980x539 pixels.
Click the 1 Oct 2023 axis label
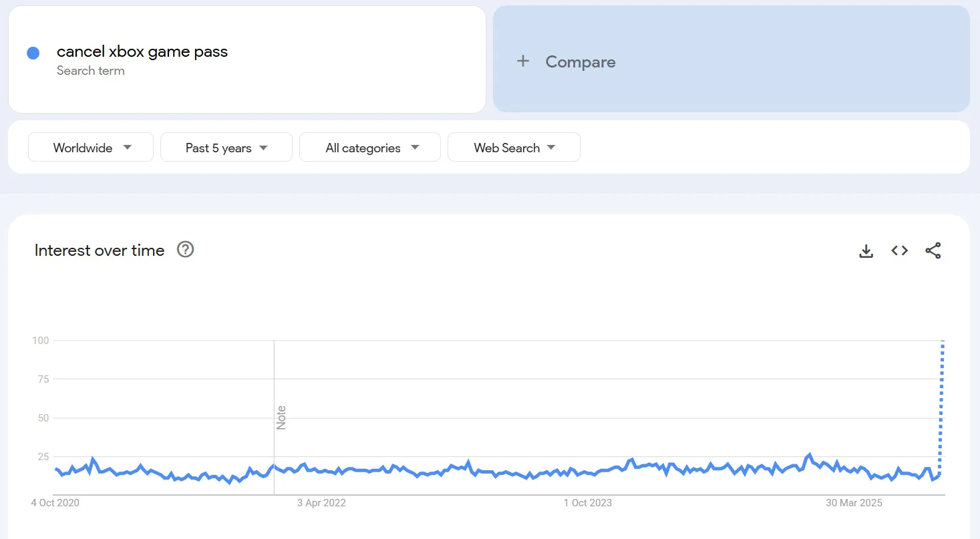point(587,503)
